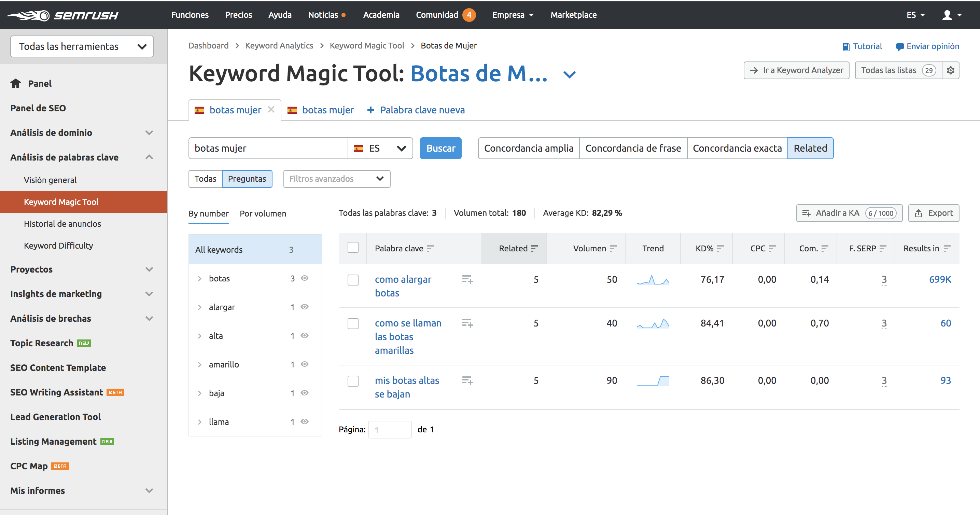Open language ES selector in header
The width and height of the screenshot is (980, 515).
(x=915, y=15)
